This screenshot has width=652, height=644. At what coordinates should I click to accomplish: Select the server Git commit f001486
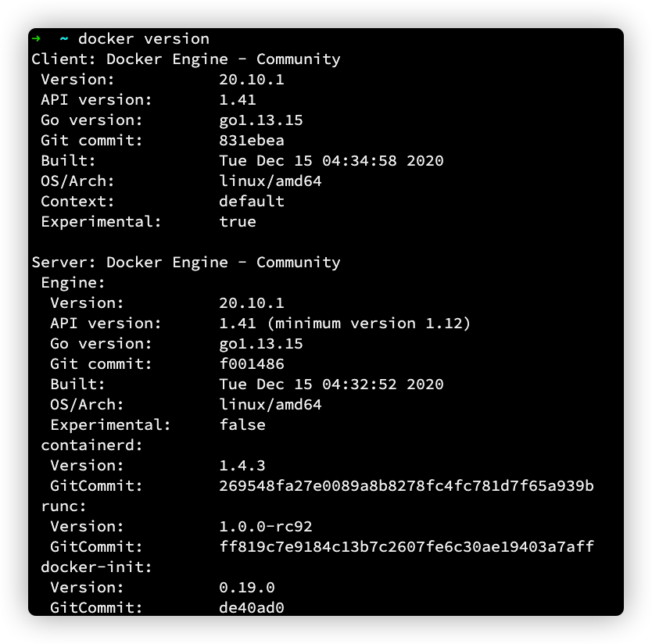[x=252, y=363]
